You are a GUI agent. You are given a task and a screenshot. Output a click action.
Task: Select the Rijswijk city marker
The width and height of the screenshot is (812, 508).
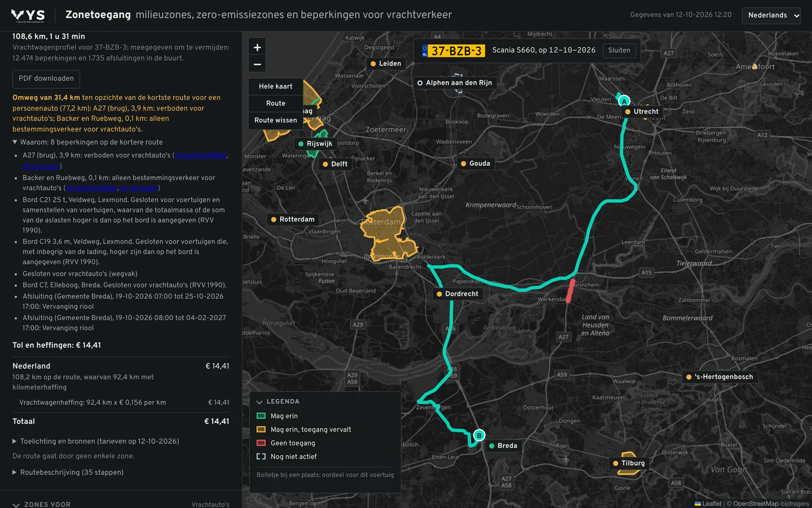315,144
